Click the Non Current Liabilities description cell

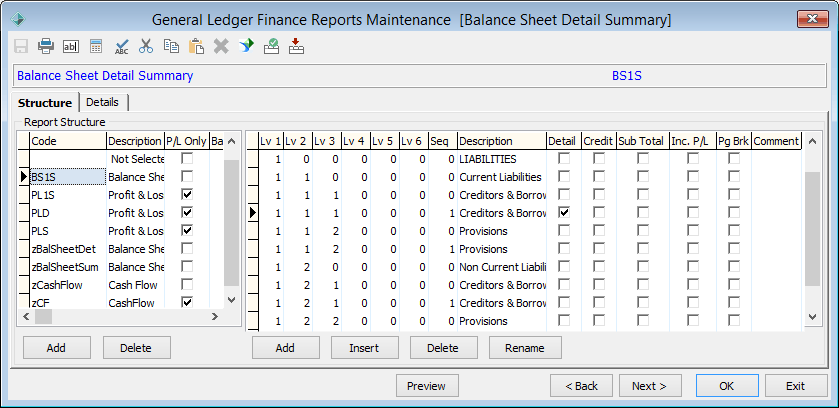tap(502, 267)
